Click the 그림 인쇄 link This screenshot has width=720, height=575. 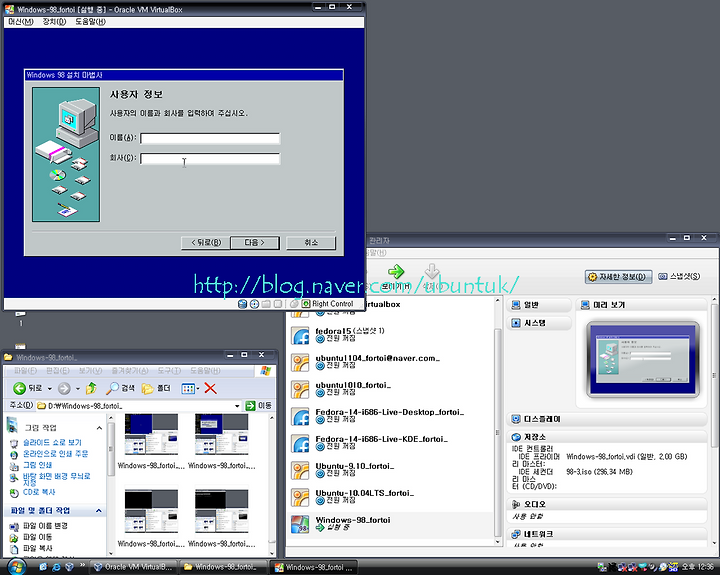(x=38, y=465)
